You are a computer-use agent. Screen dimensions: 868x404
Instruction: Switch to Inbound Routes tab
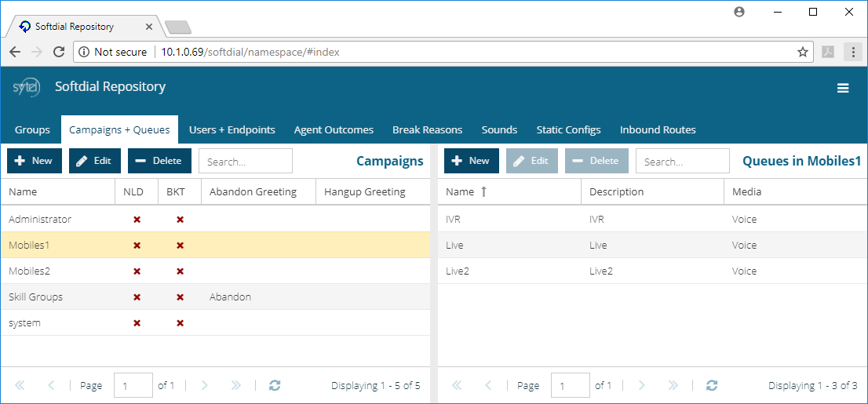(x=658, y=130)
